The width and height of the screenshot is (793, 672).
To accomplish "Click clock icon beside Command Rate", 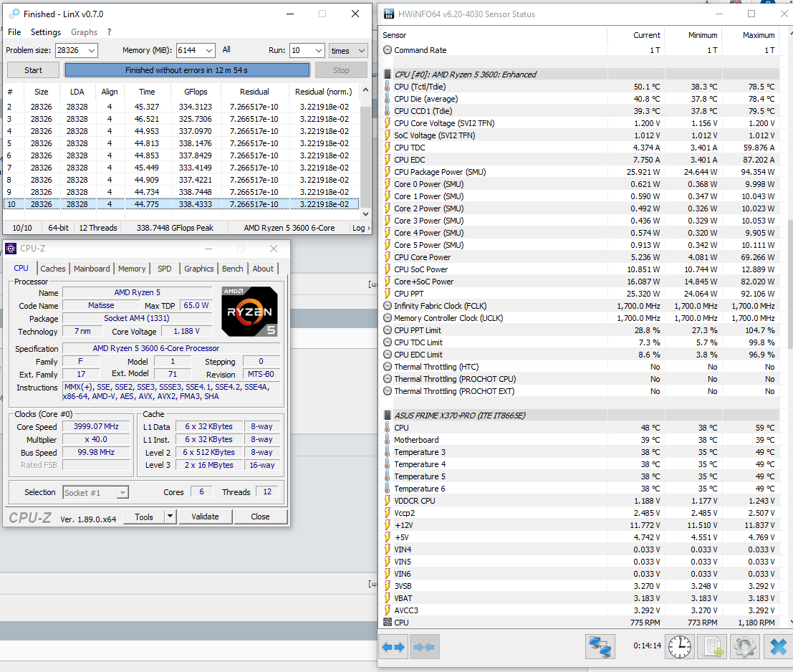I will pos(388,50).
